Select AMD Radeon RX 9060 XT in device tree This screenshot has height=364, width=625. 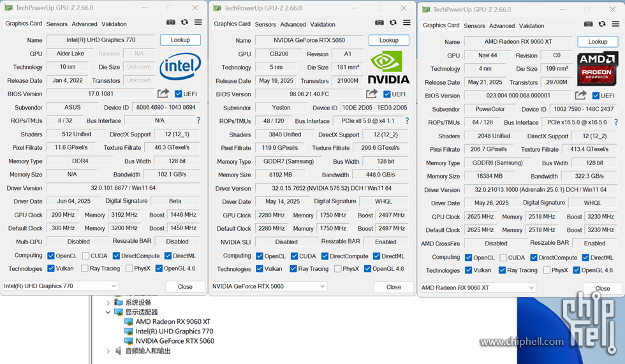tap(173, 322)
